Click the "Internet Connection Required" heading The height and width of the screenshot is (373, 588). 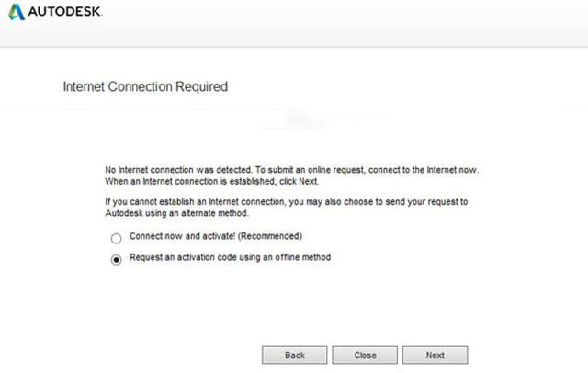144,86
